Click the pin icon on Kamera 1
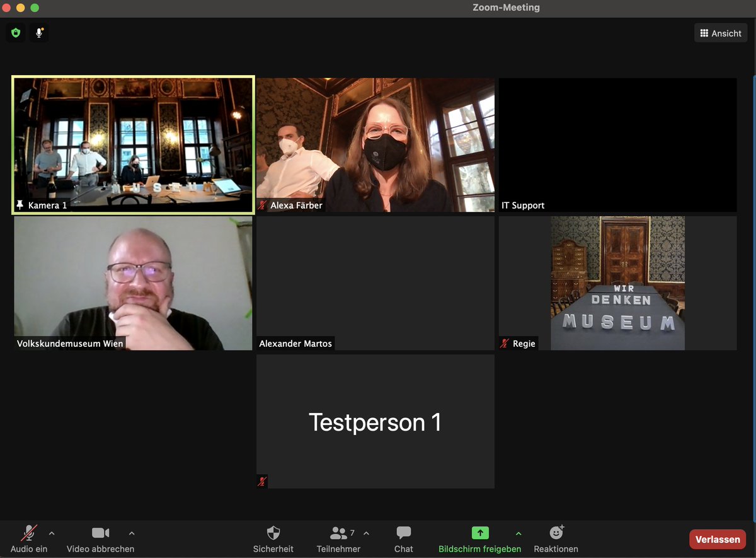Screen dimensions: 756x558 point(20,206)
